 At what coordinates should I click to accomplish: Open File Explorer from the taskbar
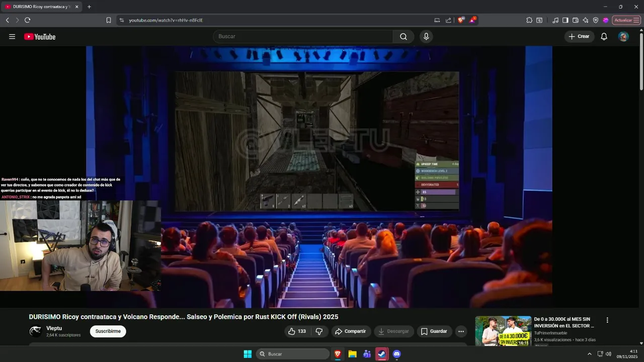[x=352, y=354]
